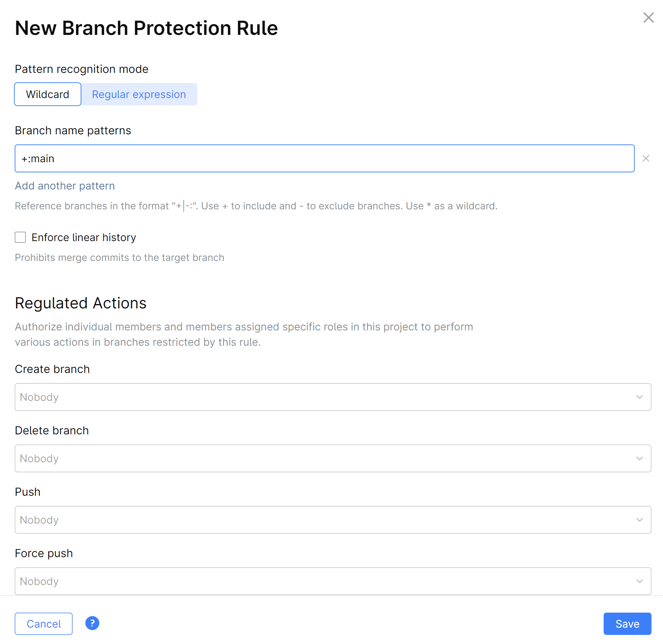Open the Create branch authorization dropdown
The image size is (663, 644).
(333, 397)
